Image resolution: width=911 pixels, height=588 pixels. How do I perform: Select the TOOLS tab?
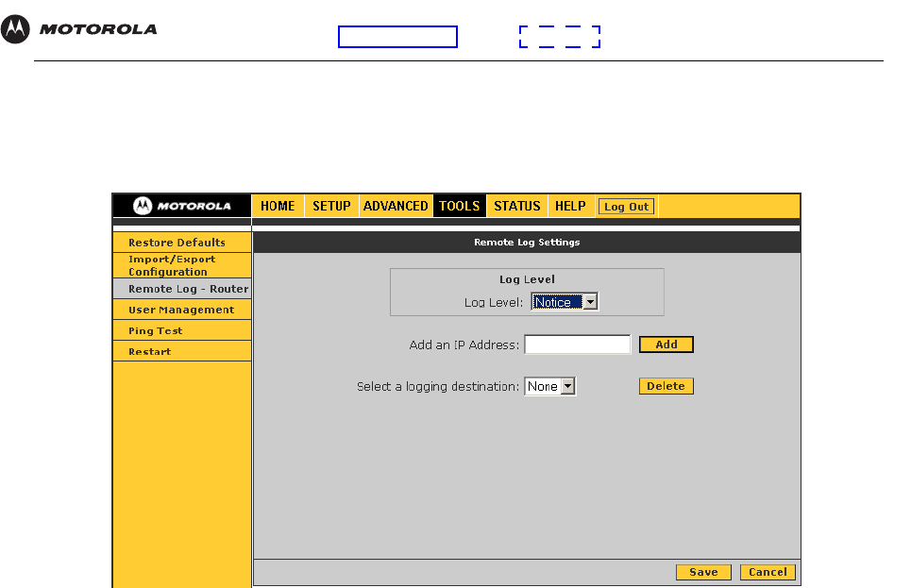click(x=460, y=207)
